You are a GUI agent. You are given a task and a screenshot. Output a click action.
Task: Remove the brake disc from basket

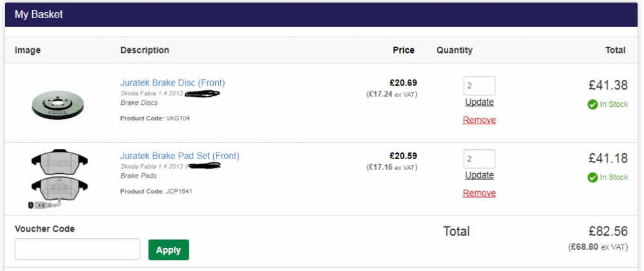479,120
